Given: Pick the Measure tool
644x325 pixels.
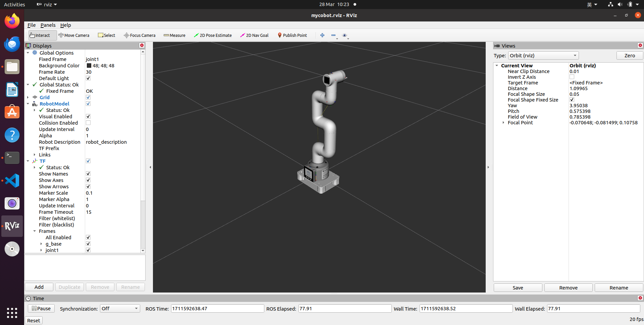Looking at the screenshot, I should point(174,35).
